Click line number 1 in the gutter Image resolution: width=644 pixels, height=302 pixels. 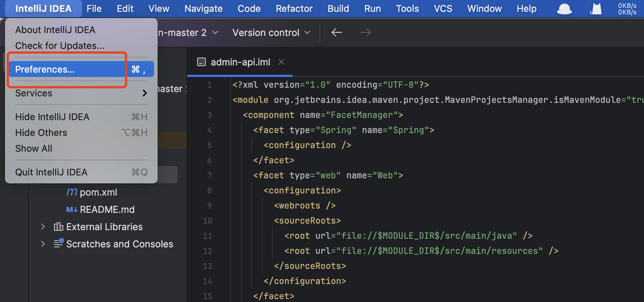(209, 85)
